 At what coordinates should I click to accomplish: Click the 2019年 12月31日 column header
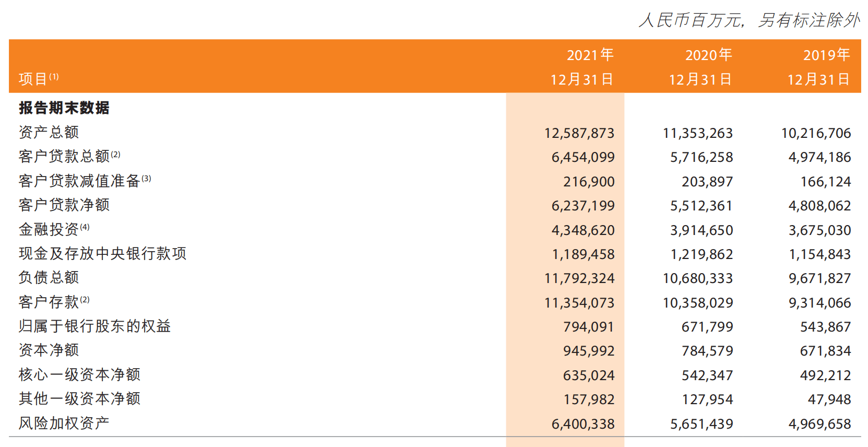(x=819, y=67)
